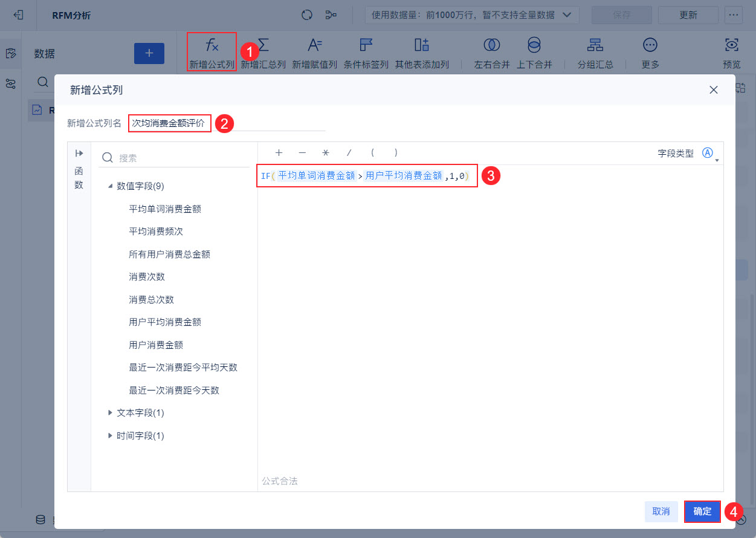Click the 用户平均消费金额 token in formula
This screenshot has width=756, height=538.
[404, 176]
